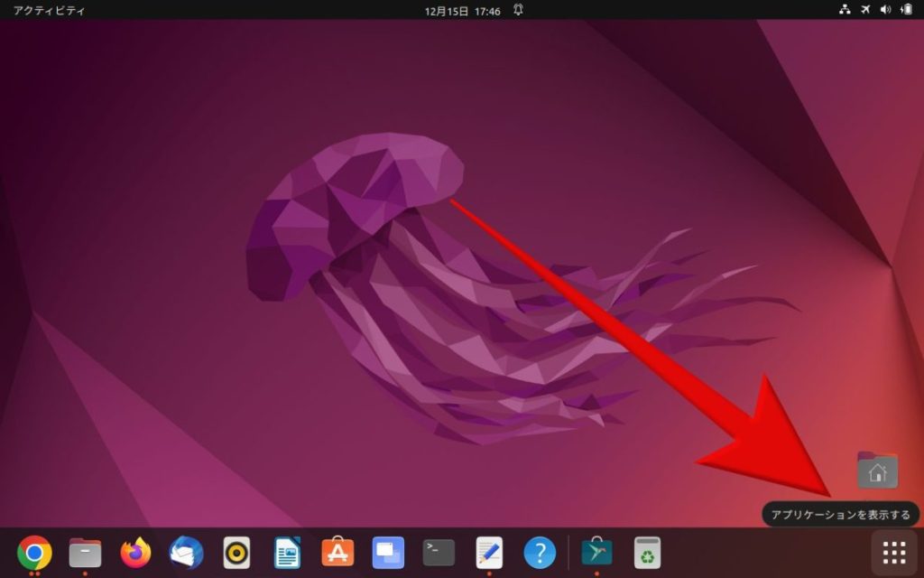The width and height of the screenshot is (924, 578).
Task: Open the clock 12月15日 17:46 menu
Action: coord(463,11)
